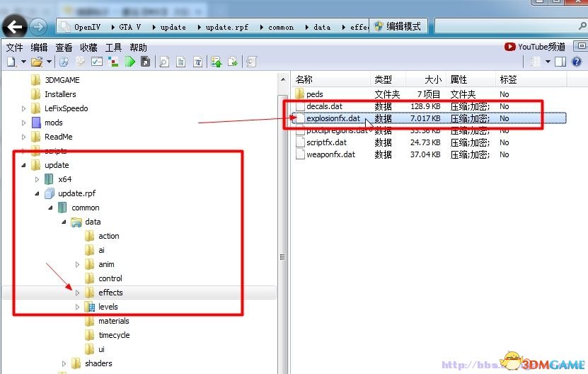Click the greyed-out last toolbar icon
Screen dimensions: 588x374
[x=251, y=62]
